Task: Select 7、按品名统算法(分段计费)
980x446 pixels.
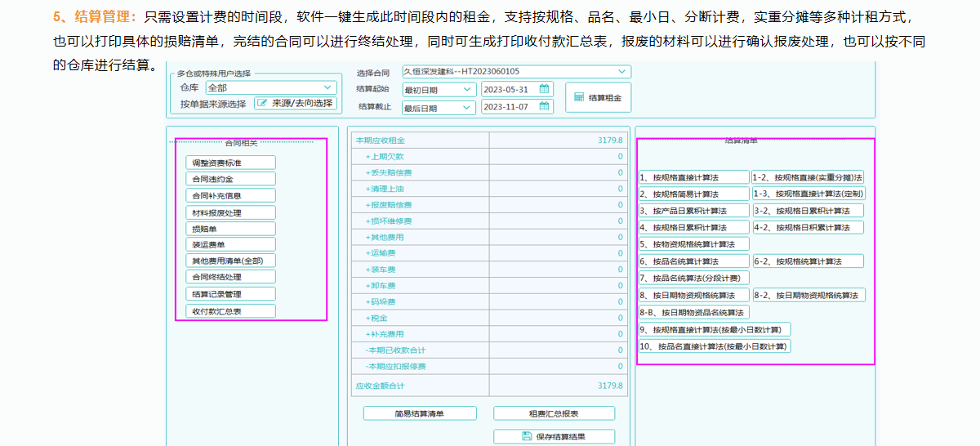Action: coord(694,278)
